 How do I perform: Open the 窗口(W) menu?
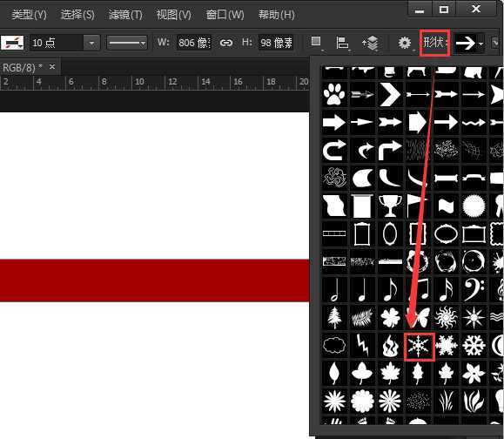[225, 15]
